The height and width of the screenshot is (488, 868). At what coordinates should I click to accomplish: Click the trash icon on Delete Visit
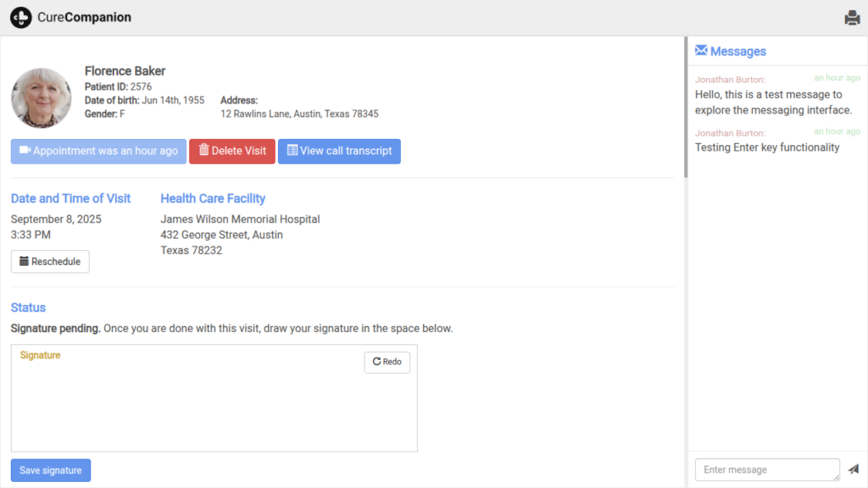pos(203,151)
